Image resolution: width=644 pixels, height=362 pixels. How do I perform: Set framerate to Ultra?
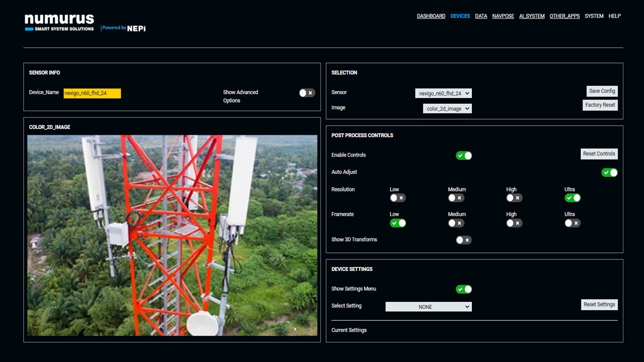(572, 223)
